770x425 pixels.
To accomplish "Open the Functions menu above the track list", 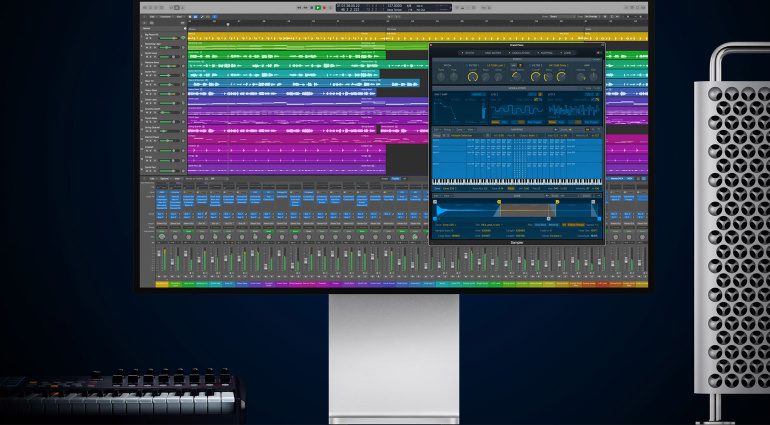I will [164, 18].
